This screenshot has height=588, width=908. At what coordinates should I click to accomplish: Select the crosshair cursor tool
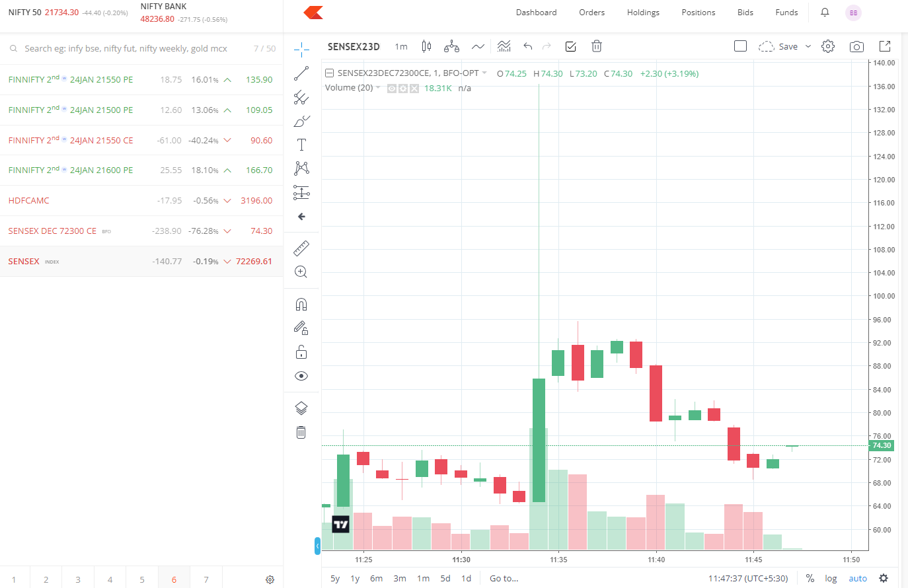[x=301, y=50]
